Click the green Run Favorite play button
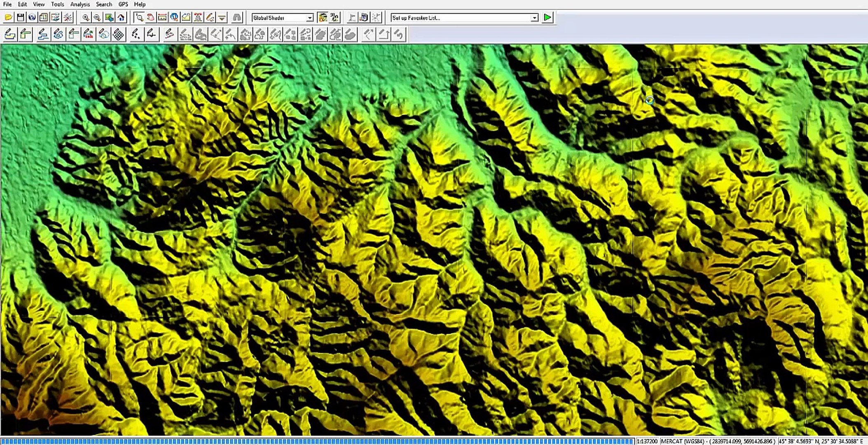Viewport: 868px width, 445px height. pyautogui.click(x=547, y=17)
